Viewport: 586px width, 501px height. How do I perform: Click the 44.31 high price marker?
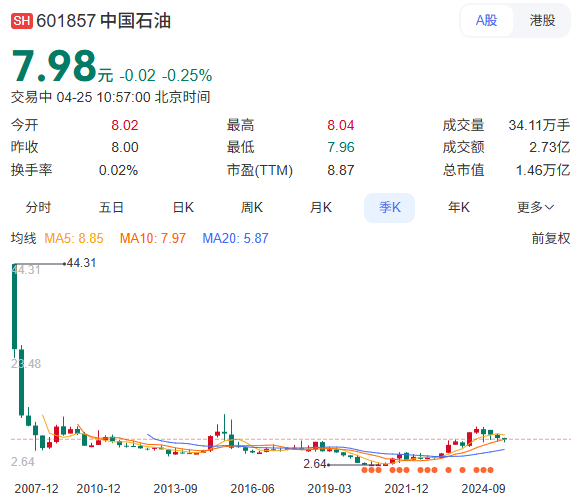(81, 263)
